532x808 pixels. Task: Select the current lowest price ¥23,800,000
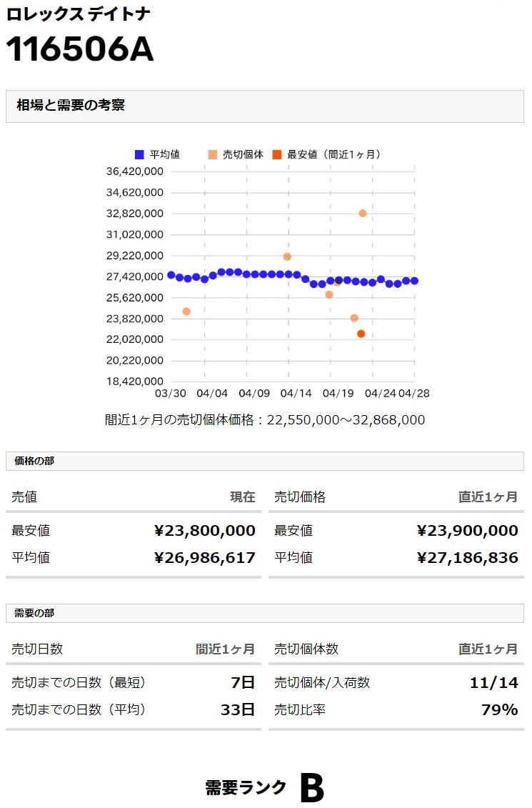[x=205, y=531]
